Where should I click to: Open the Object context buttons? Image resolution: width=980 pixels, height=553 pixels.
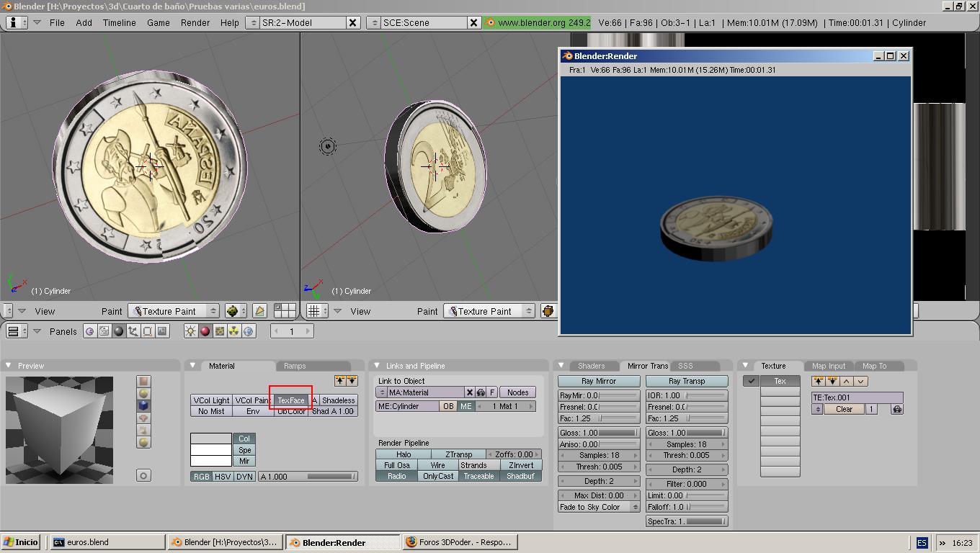coord(133,331)
